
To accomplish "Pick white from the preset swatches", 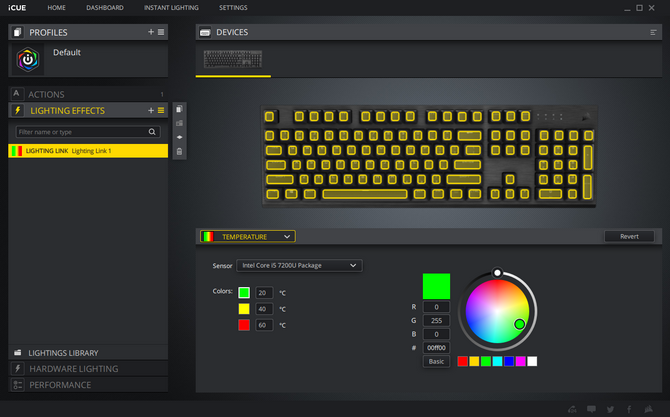I will 532,361.
